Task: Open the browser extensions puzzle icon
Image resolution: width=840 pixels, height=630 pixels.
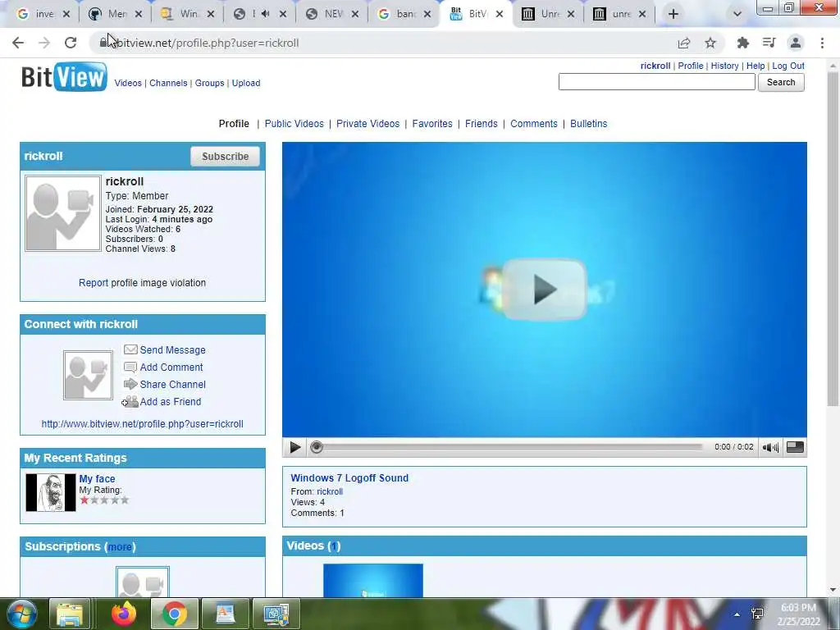Action: pos(743,43)
